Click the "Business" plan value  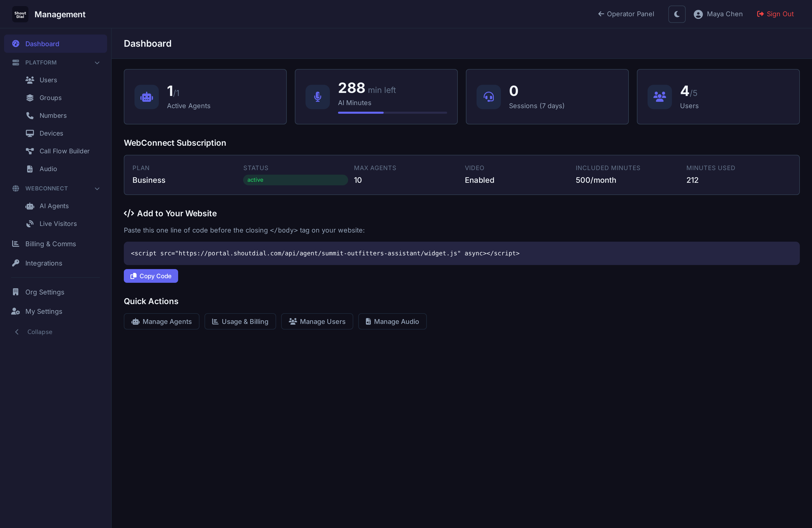(x=149, y=180)
